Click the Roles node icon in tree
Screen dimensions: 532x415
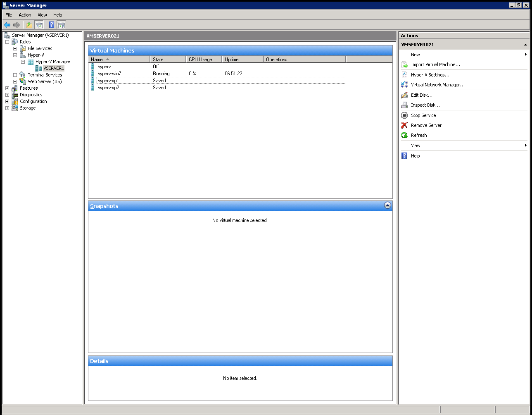coord(15,42)
